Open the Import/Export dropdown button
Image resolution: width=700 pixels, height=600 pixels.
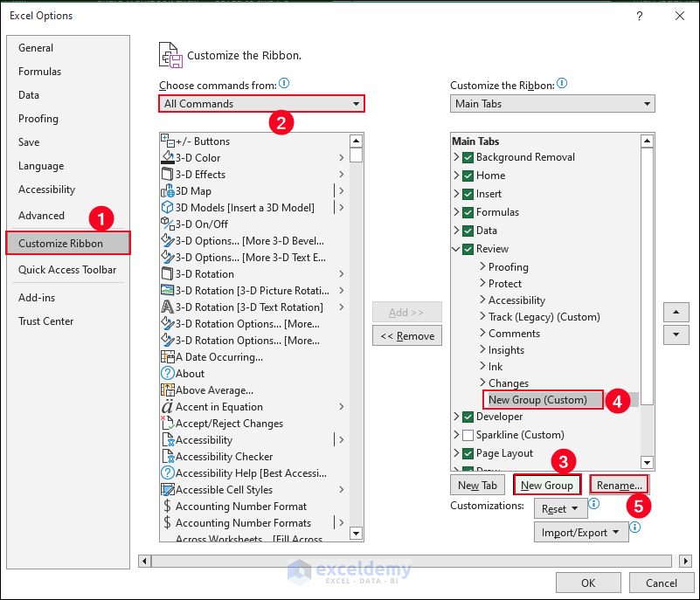pyautogui.click(x=581, y=533)
